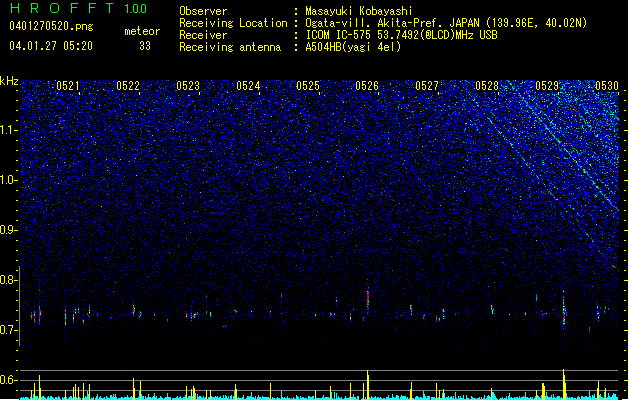Click the 'meteor' label
Screen dimensions: 629x400
point(142,31)
